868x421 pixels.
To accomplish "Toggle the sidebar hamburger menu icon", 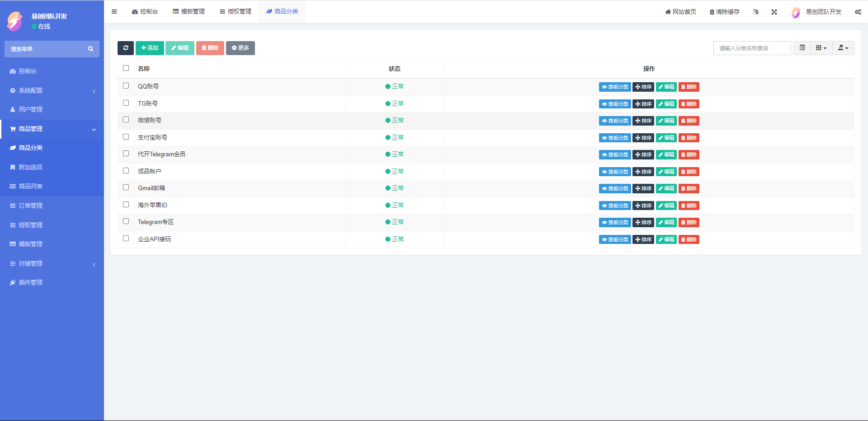I will 114,12.
